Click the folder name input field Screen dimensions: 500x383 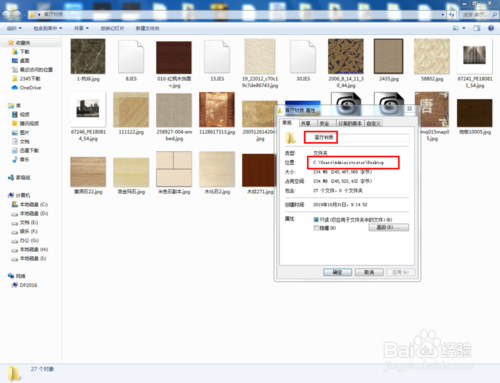pyautogui.click(x=357, y=137)
